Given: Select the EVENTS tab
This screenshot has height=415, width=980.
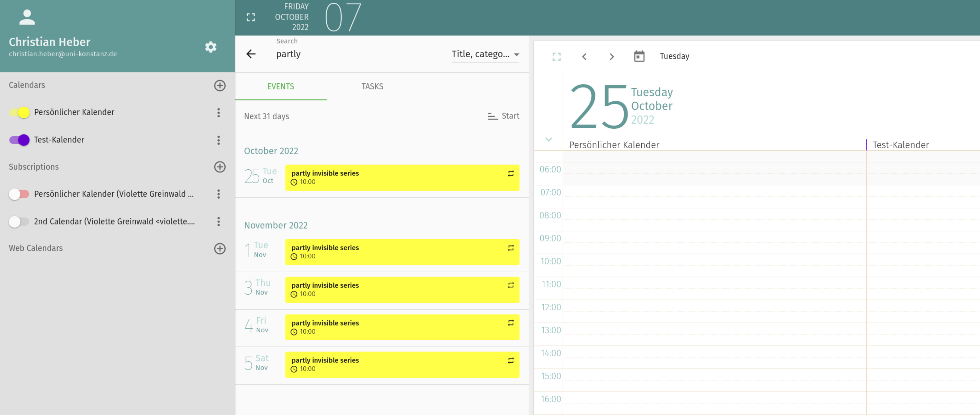Looking at the screenshot, I should pyautogui.click(x=280, y=86).
